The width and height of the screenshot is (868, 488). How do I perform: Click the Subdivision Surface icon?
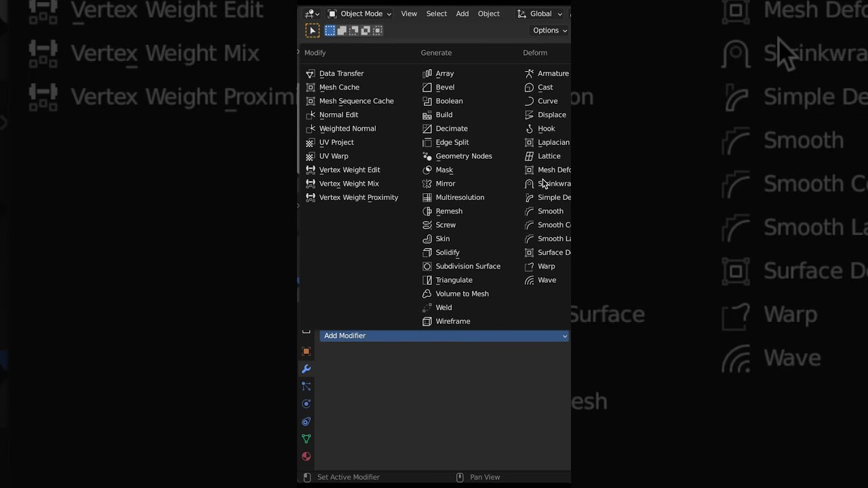(427, 266)
